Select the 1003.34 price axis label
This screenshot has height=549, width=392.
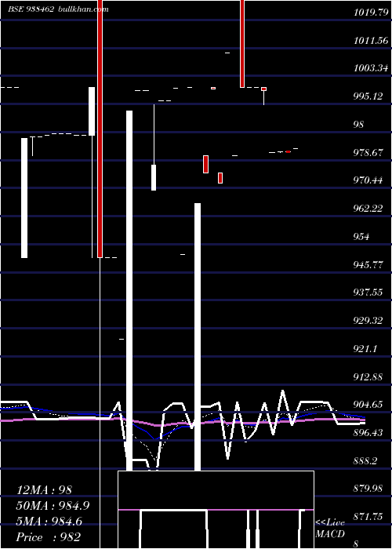pos(371,68)
